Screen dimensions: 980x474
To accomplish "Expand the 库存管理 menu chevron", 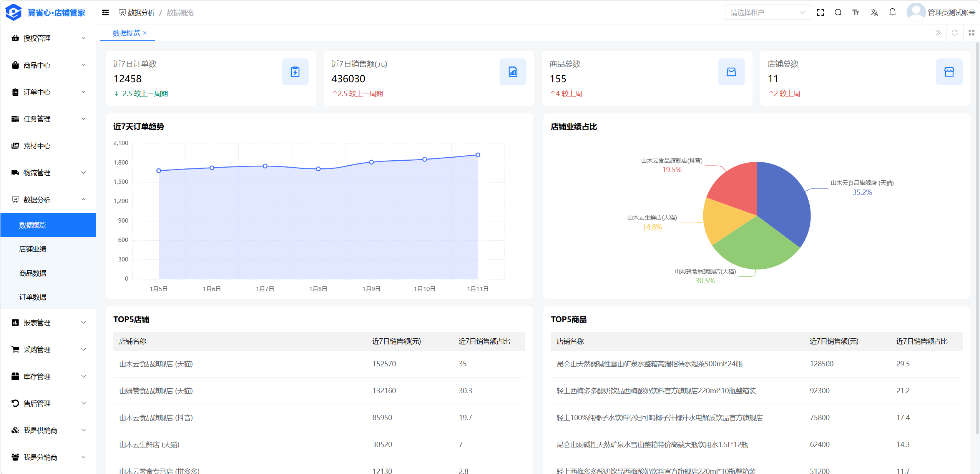I will [84, 376].
